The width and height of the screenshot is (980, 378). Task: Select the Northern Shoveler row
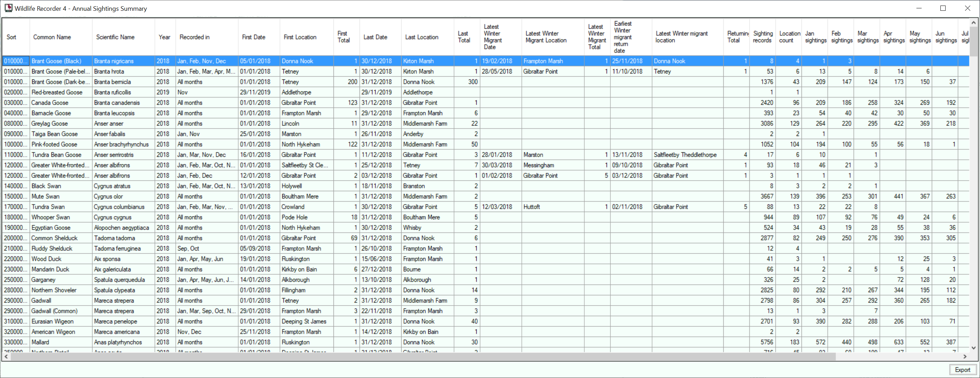click(486, 290)
